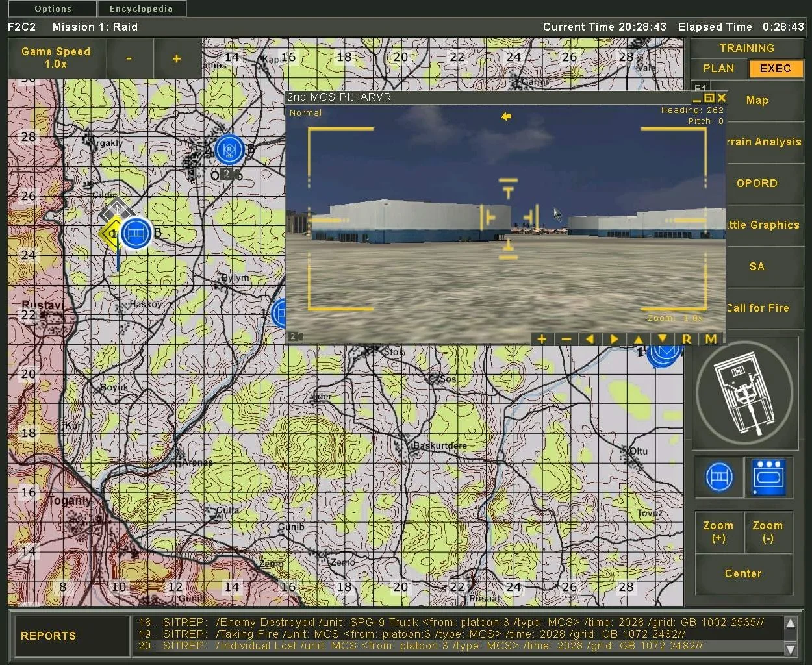
Task: Pan ARVR camera right with the arrow icon
Action: click(614, 339)
